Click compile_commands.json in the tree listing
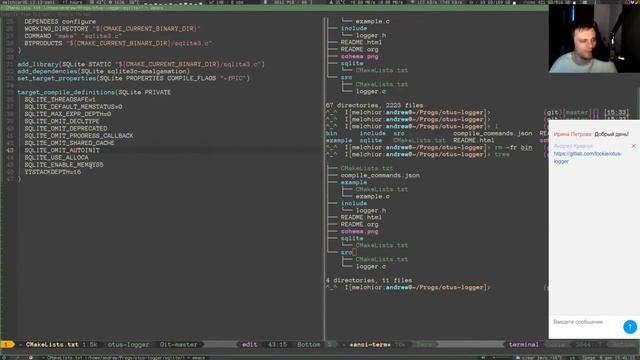Viewport: 640px width, 360px height. (380, 175)
